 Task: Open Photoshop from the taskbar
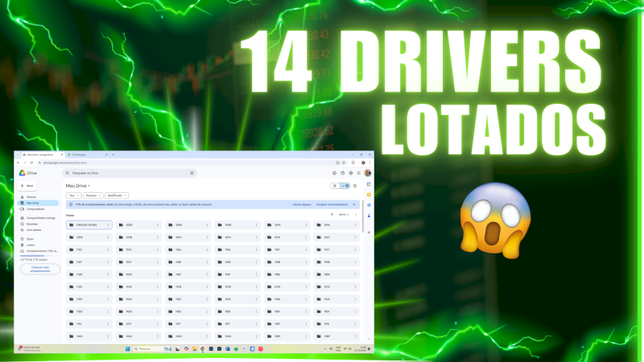(219, 349)
